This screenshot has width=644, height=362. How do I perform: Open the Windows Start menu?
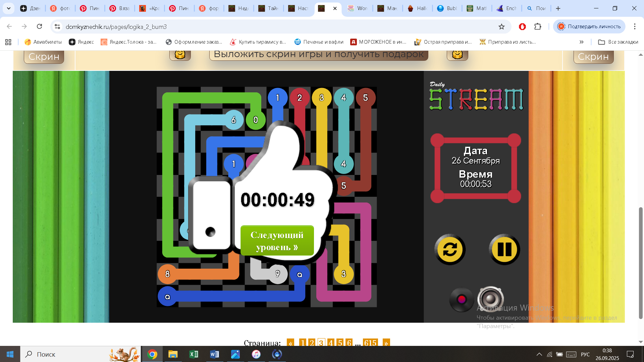point(10,354)
